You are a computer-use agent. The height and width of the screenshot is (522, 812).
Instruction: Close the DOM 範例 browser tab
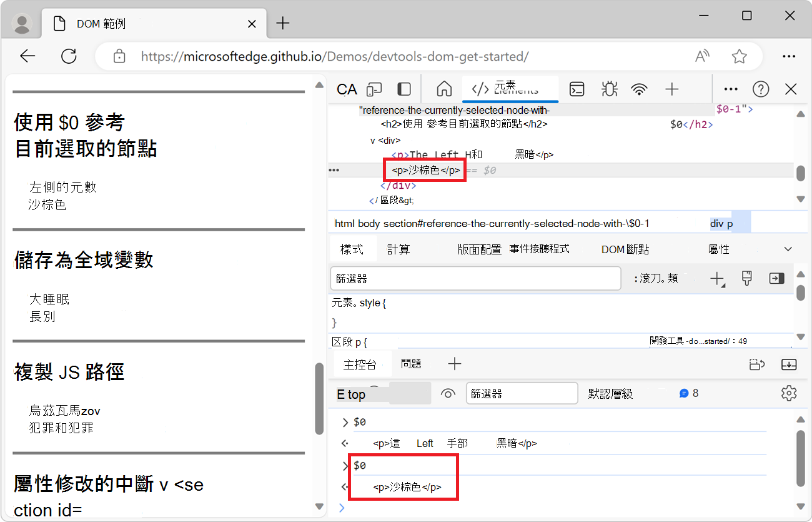[x=252, y=24]
